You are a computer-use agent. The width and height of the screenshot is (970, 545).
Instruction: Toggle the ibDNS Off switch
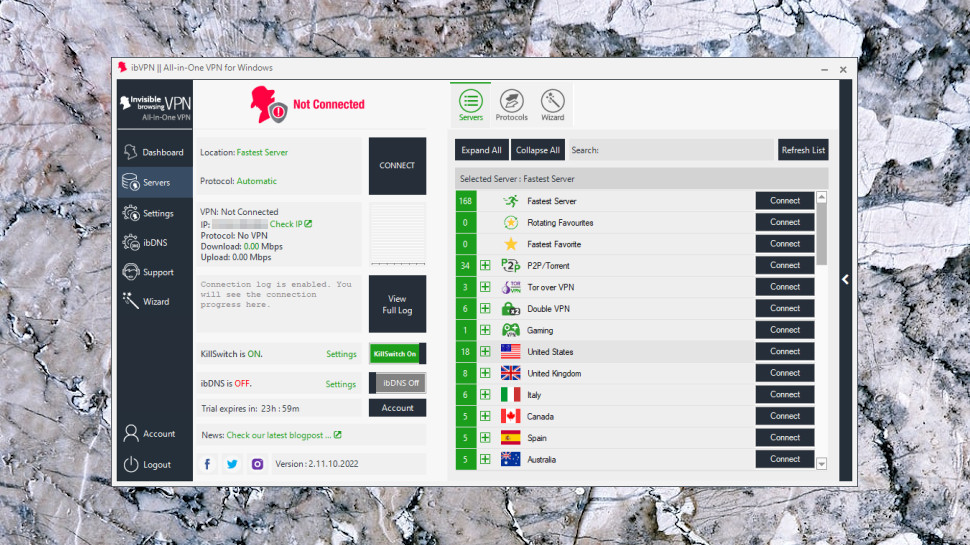click(397, 383)
